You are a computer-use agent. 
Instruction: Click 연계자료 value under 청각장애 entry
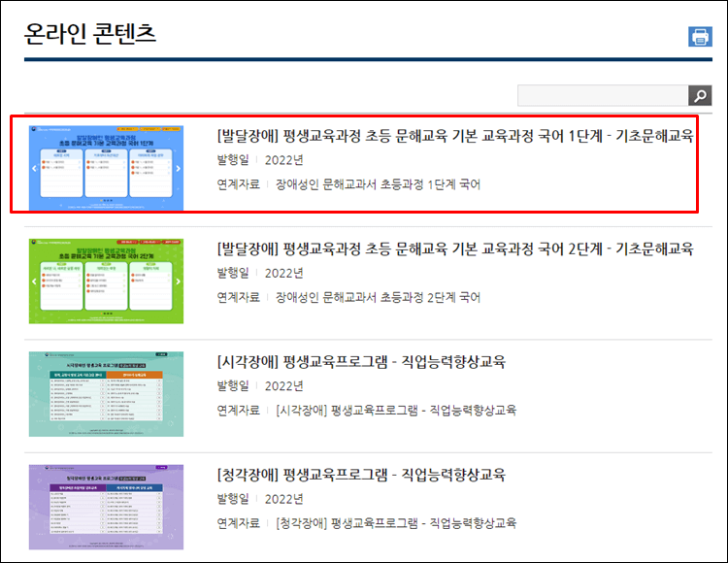[x=396, y=523]
